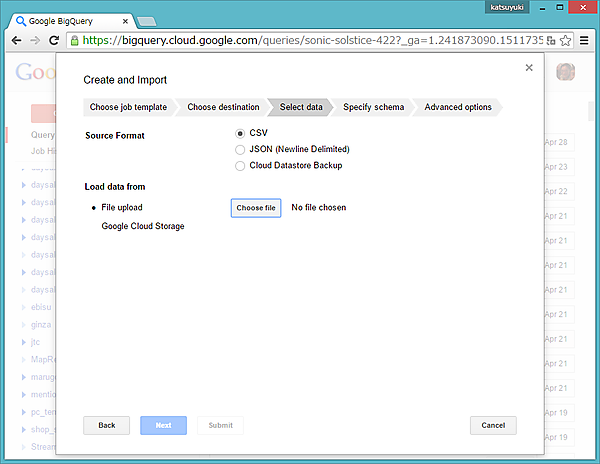This screenshot has width=600, height=464.
Task: Click the browser back arrow
Action: (x=16, y=40)
